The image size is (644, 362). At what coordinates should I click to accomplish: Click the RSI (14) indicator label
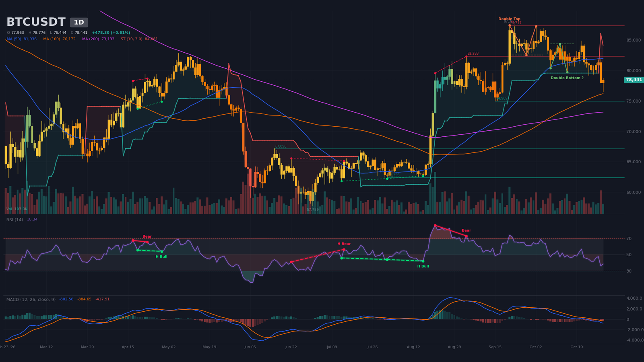(14, 220)
